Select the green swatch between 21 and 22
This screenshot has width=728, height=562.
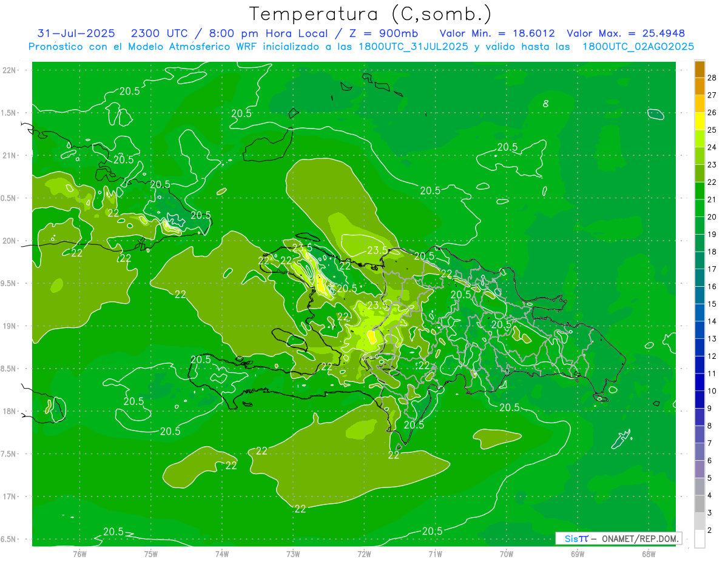[x=700, y=190]
